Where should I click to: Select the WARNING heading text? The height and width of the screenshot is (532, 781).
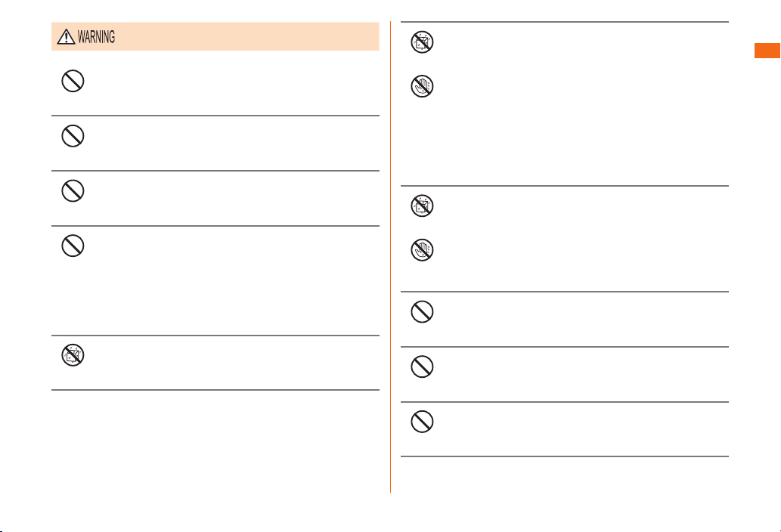[96, 37]
